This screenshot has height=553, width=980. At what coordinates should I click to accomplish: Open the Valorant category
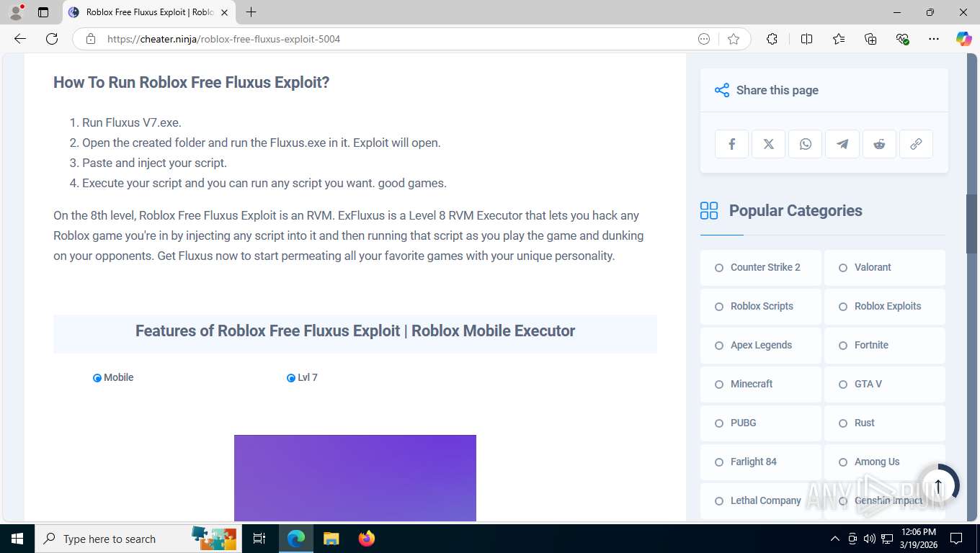pos(885,267)
